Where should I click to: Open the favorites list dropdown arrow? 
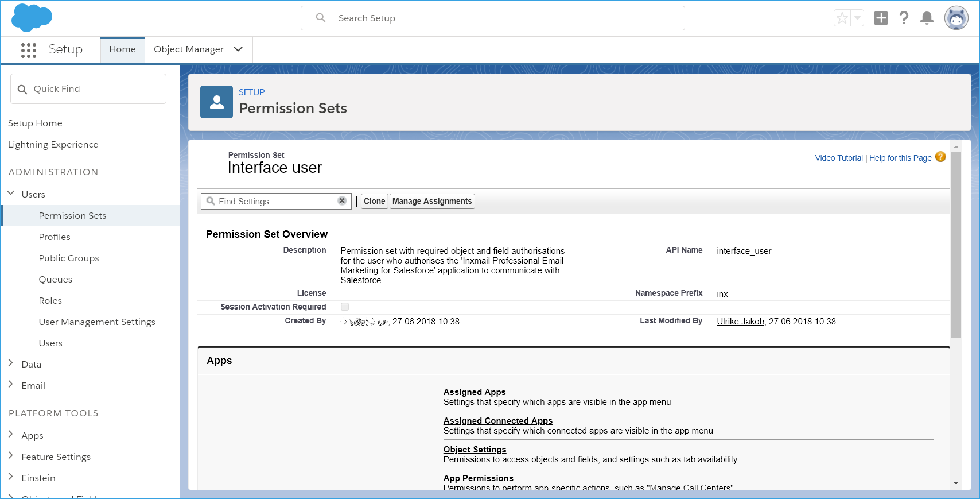[857, 18]
